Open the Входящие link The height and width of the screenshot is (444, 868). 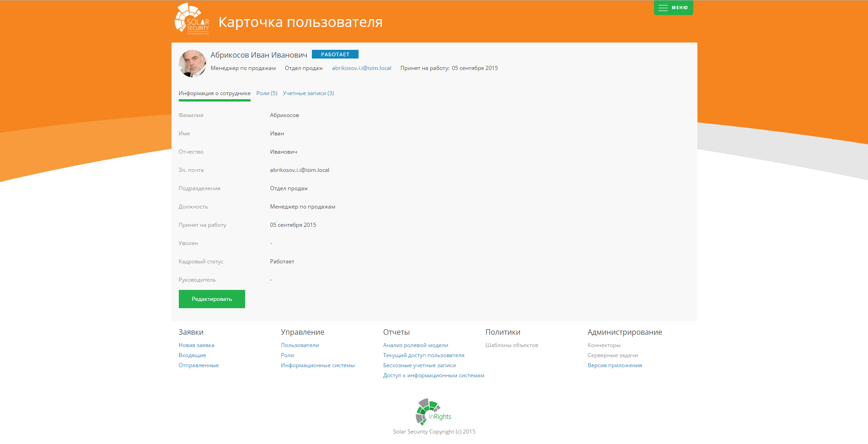pos(192,355)
